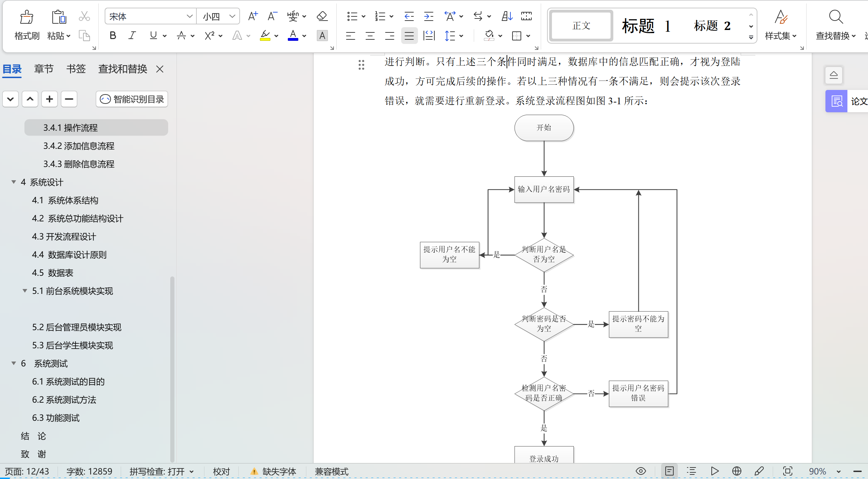Viewport: 868px width, 479px height.
Task: Open the font name dropdown 宋体
Action: point(189,16)
